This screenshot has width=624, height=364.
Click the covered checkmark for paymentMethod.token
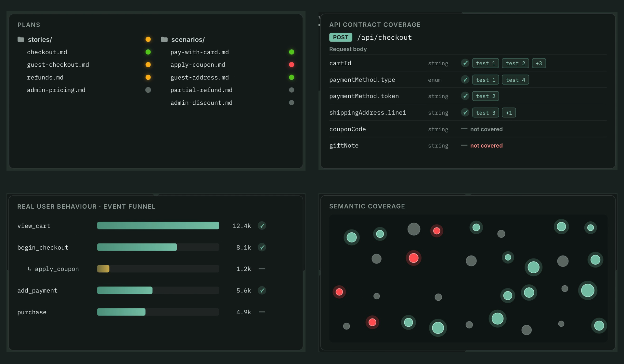coord(465,96)
